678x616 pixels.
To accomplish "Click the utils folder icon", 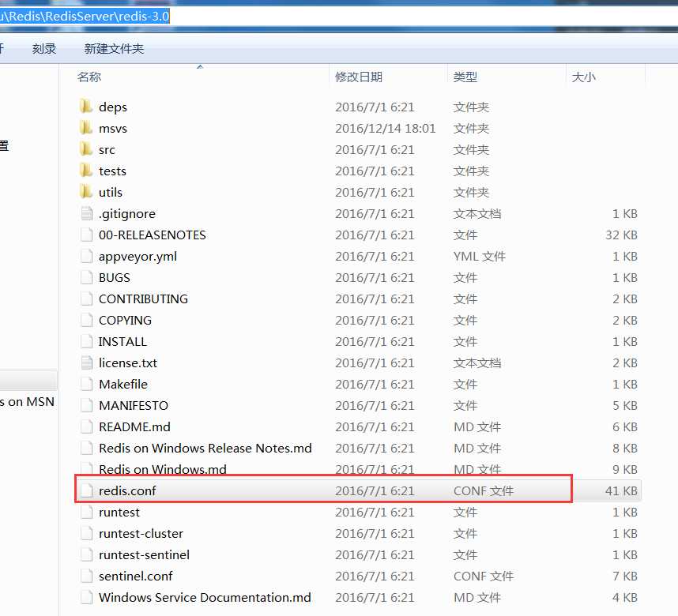I will click(x=86, y=192).
